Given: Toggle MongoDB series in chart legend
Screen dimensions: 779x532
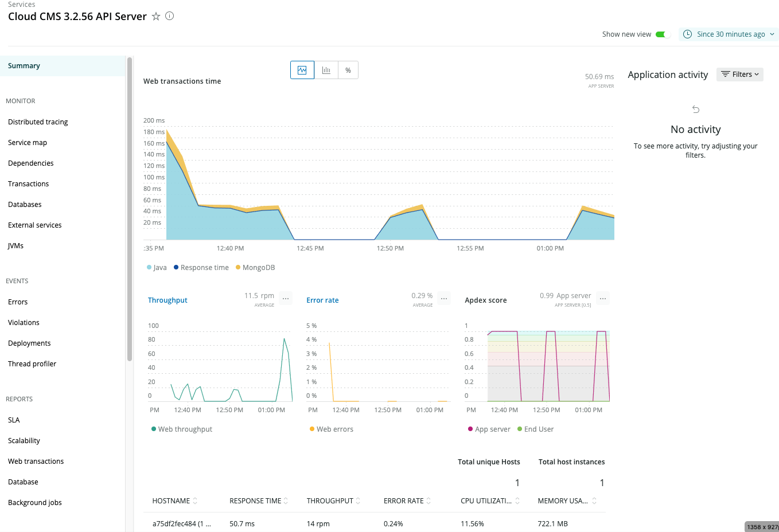Looking at the screenshot, I should pos(255,268).
